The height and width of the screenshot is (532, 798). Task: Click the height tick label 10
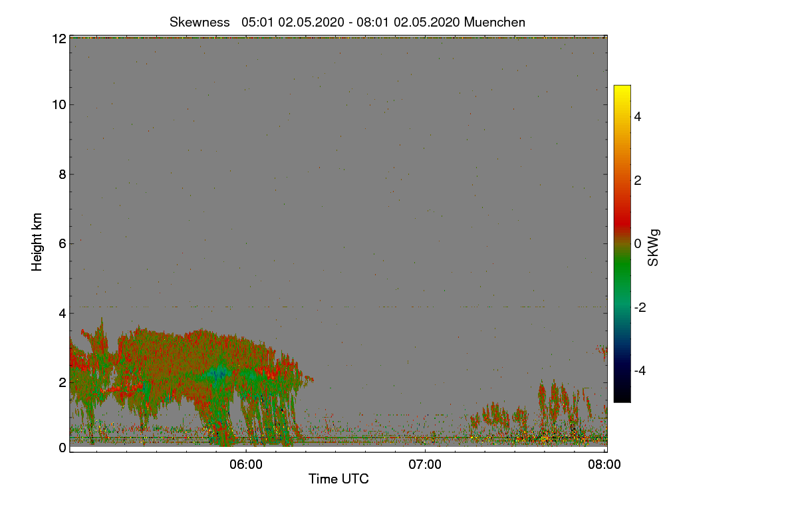[59, 104]
